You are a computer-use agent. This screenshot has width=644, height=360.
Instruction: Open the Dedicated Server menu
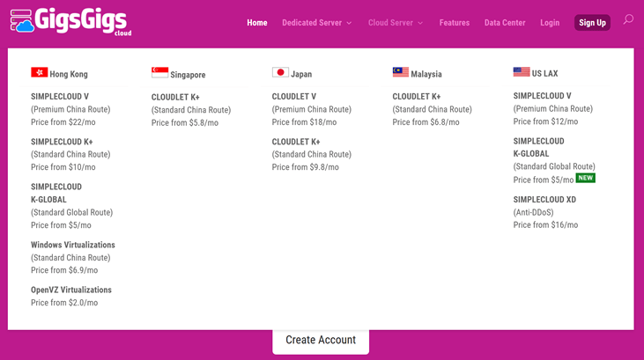point(312,23)
